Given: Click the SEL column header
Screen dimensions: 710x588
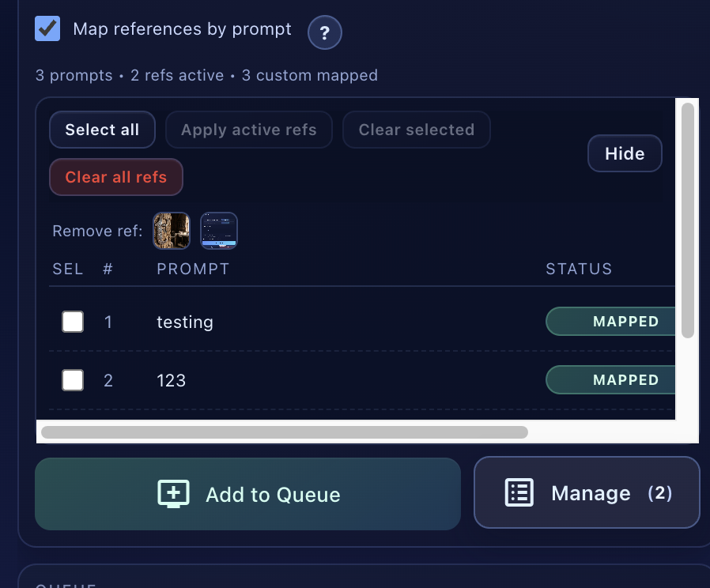Looking at the screenshot, I should pyautogui.click(x=67, y=269).
